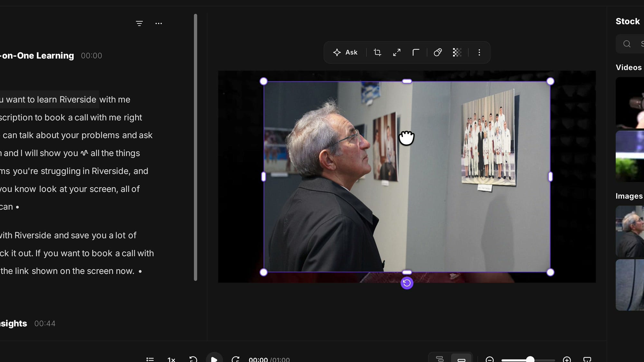Click the purple rotate handle below the image
The width and height of the screenshot is (644, 362).
[407, 283]
